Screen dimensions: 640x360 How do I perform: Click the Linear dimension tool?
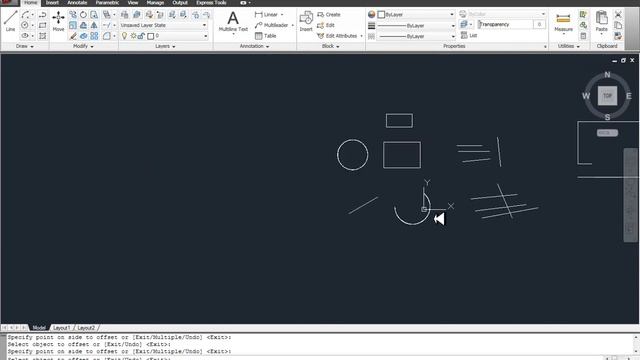(267, 14)
